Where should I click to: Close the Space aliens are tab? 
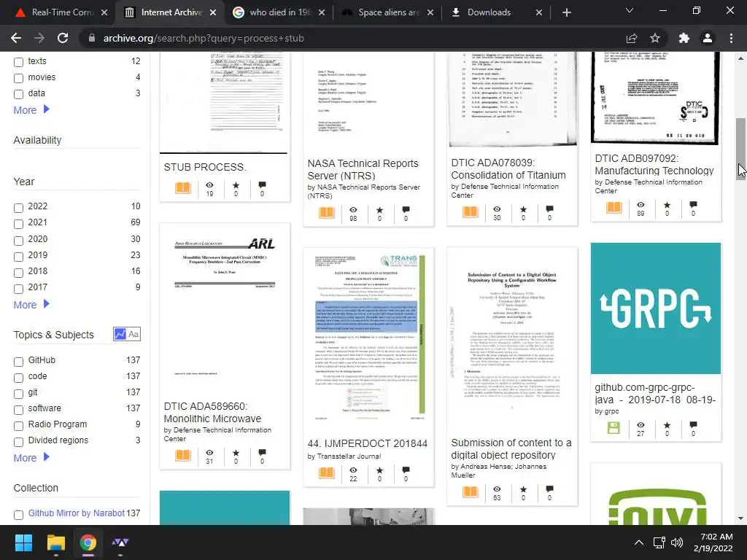pyautogui.click(x=430, y=12)
